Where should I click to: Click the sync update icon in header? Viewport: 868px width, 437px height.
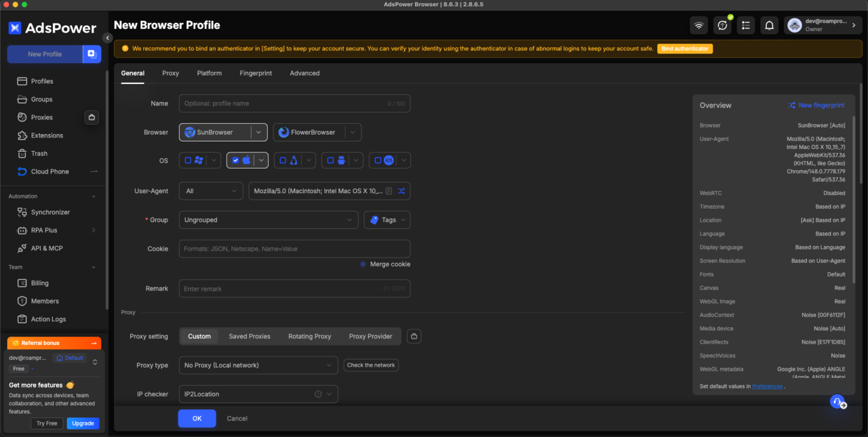(722, 26)
